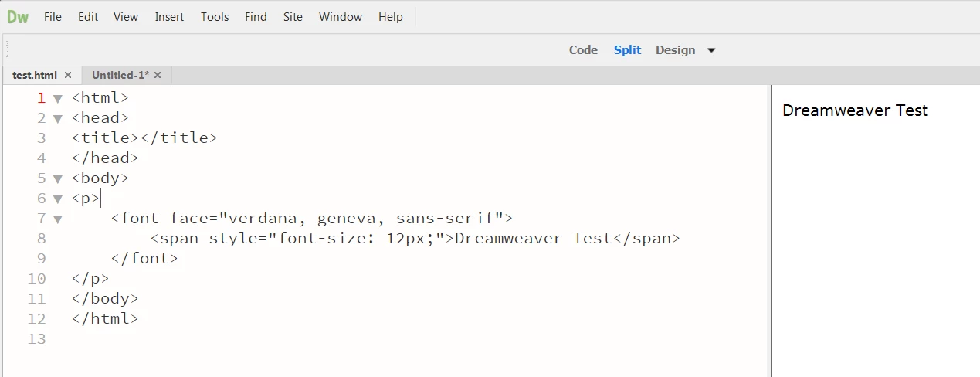The height and width of the screenshot is (377, 980).
Task: Click the Dreamweaver Dw logo icon
Action: click(18, 16)
